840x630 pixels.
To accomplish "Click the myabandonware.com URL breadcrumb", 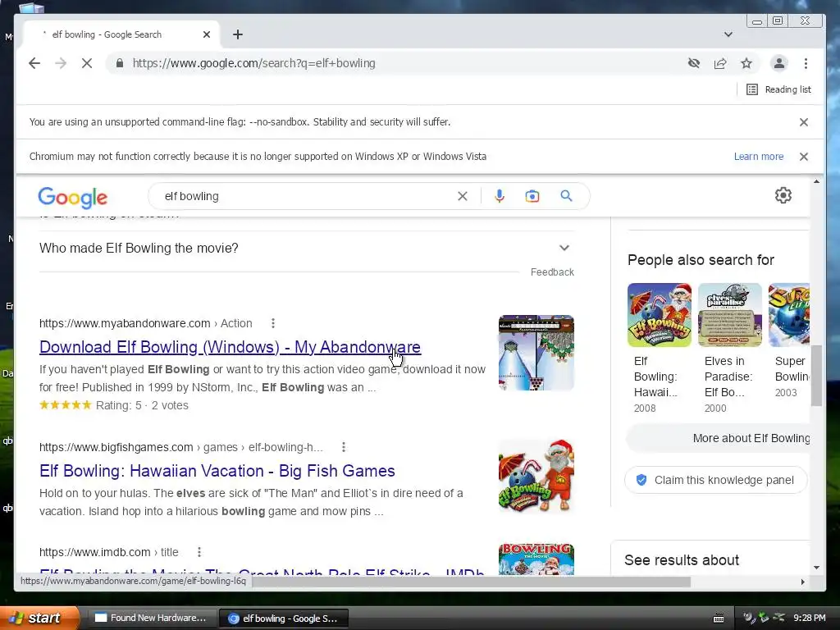I will point(146,323).
